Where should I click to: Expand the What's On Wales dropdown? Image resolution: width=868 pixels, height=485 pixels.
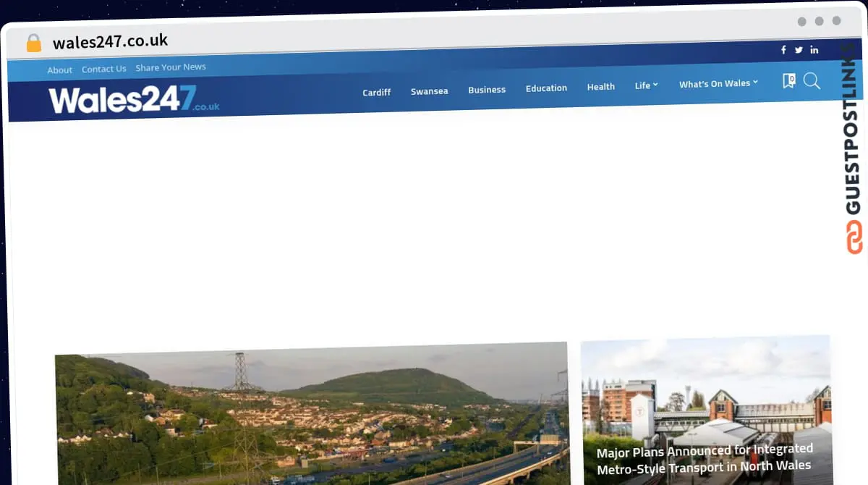click(718, 84)
